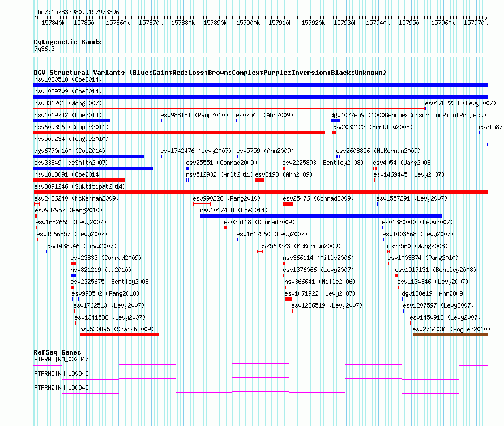Click the esv1376066 (Levy2007) label
Screen dimensions: 504x426
[318, 270]
